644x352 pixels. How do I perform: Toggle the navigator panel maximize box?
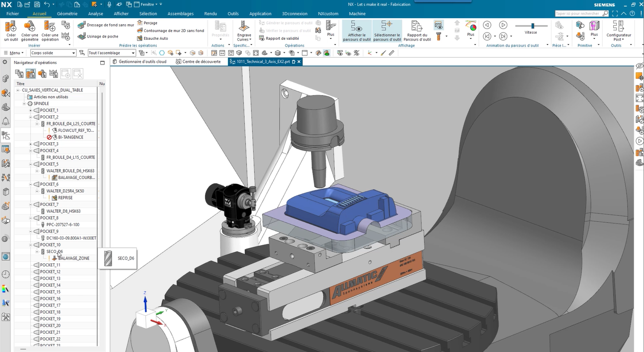click(x=103, y=63)
